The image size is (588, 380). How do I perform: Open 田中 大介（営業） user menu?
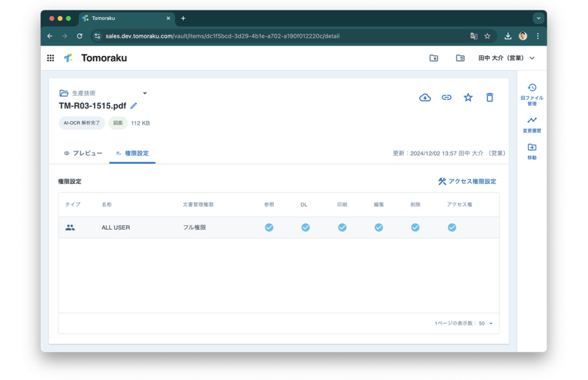tap(506, 58)
